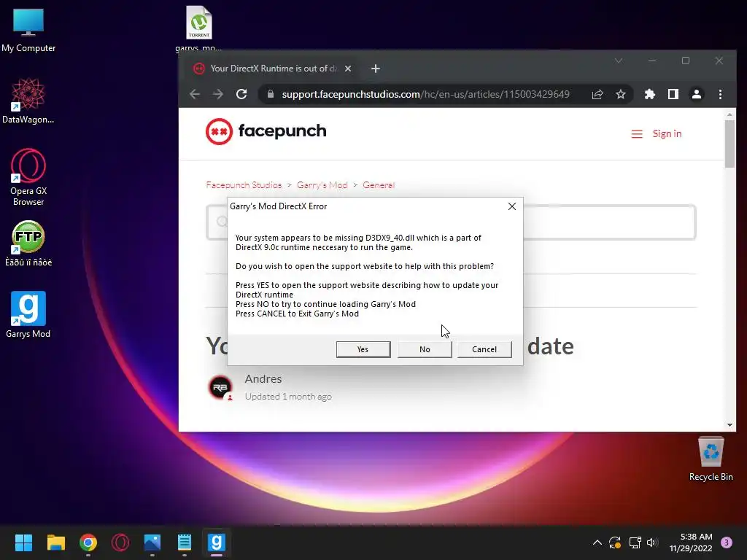Close the DirectX Runtime tab
747x560 pixels.
pos(348,69)
